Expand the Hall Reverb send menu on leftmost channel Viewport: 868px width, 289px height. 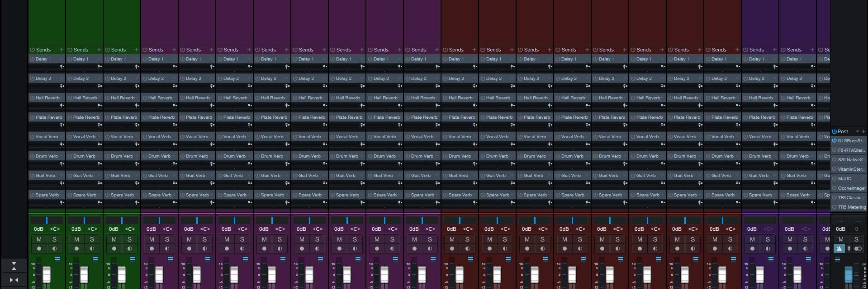click(x=62, y=98)
